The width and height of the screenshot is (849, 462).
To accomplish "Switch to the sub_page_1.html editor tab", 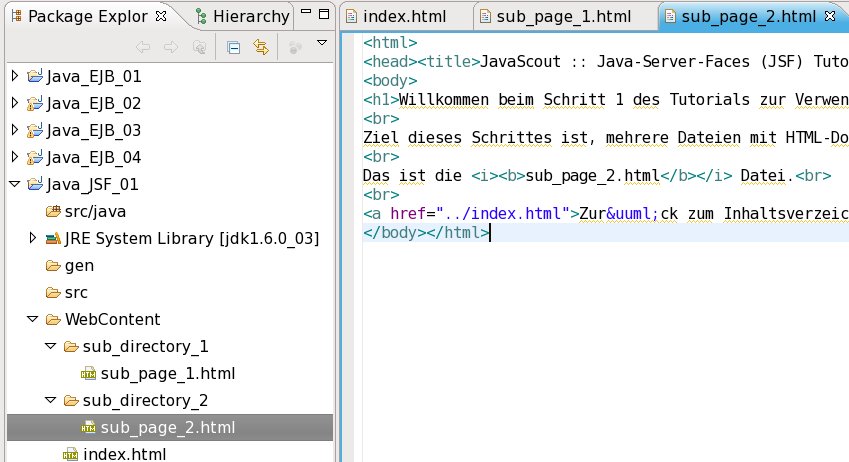I will click(563, 16).
